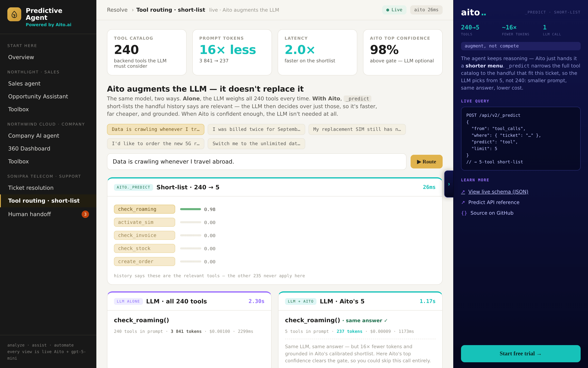Select sample 'Data is crawling whenever I tr…'
The width and height of the screenshot is (588, 368).
[156, 129]
